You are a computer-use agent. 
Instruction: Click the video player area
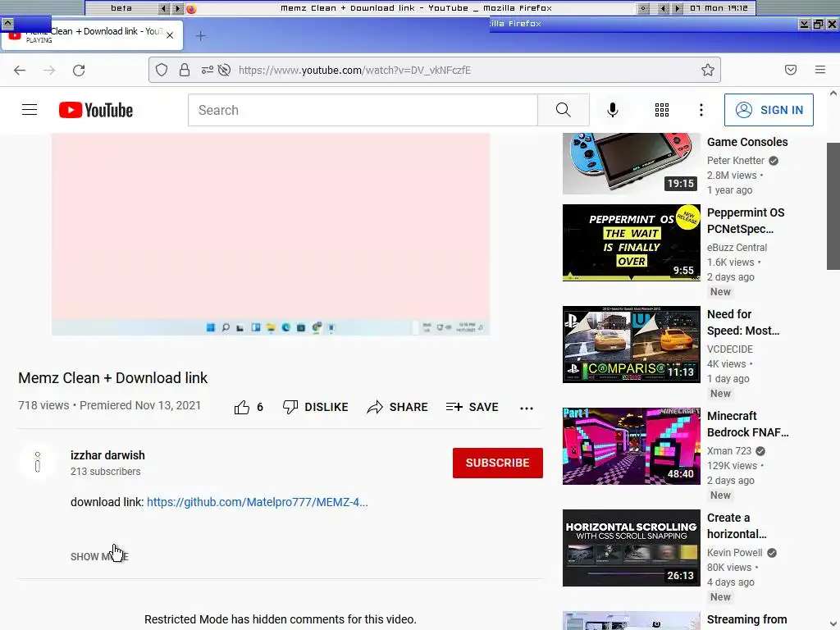271,234
